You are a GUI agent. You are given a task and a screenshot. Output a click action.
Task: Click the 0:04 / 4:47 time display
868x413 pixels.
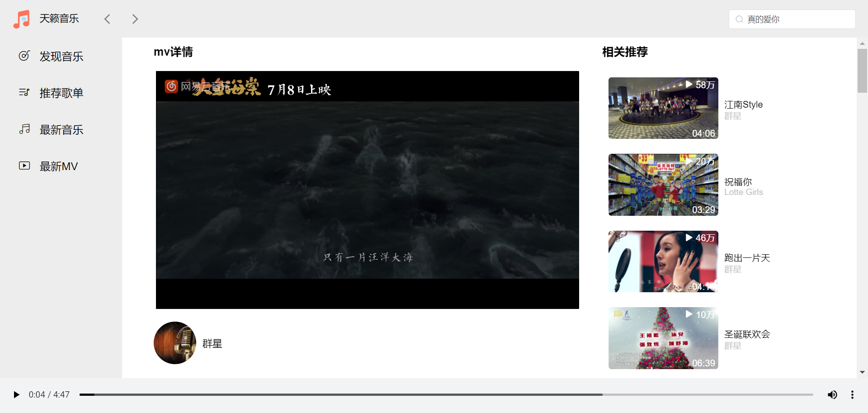click(x=49, y=395)
